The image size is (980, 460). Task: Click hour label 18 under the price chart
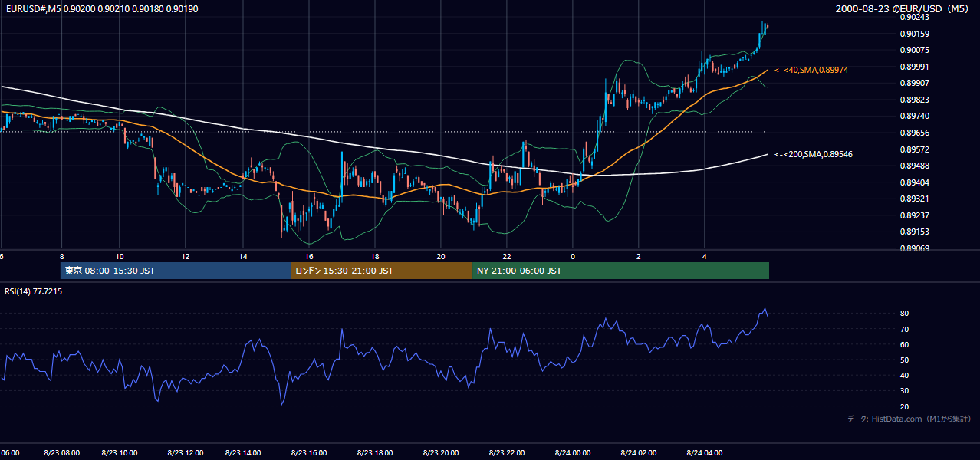tap(374, 256)
